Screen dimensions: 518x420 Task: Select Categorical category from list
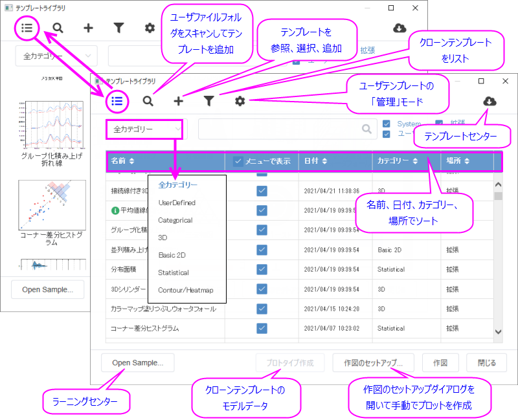[x=175, y=220]
